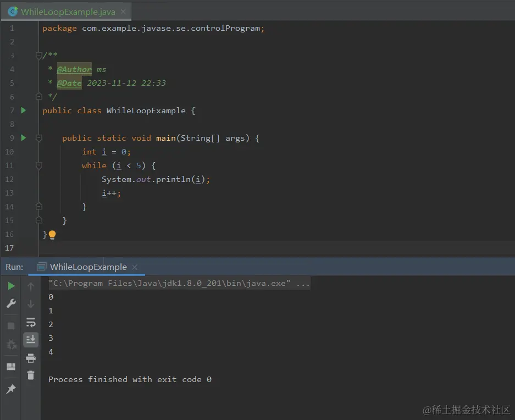Click the java.exe command line in console

pyautogui.click(x=179, y=283)
